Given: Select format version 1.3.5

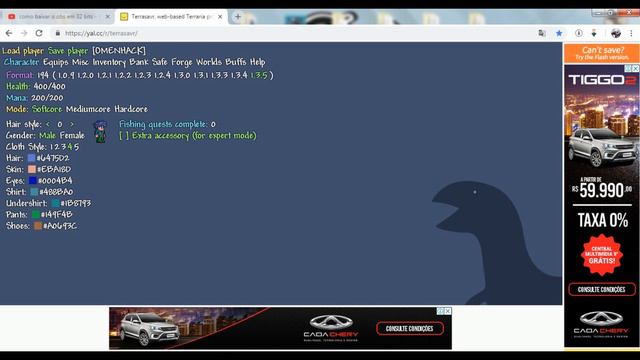Looking at the screenshot, I should pos(259,76).
